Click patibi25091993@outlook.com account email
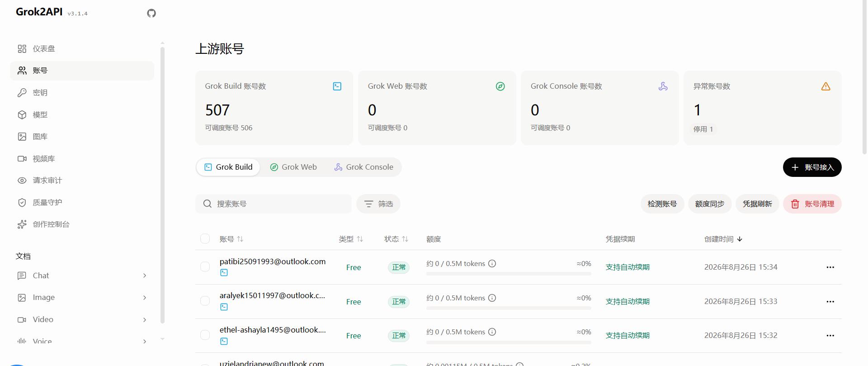The width and height of the screenshot is (868, 366). pos(273,261)
